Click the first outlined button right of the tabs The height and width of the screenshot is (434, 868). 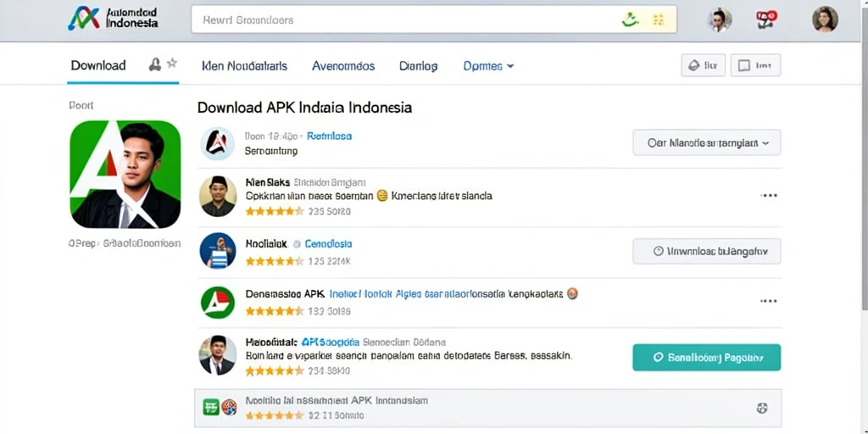click(x=703, y=65)
